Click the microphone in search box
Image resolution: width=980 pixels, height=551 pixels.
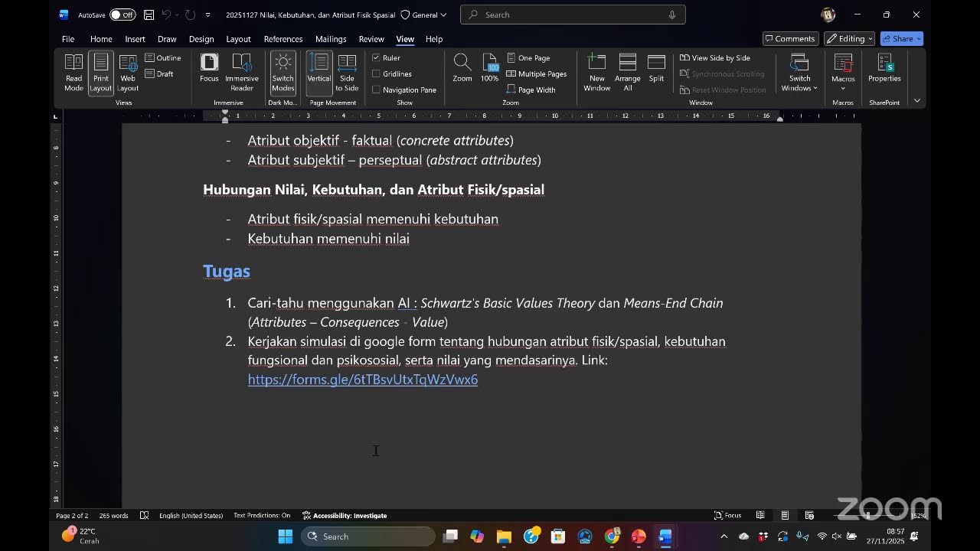coord(672,15)
